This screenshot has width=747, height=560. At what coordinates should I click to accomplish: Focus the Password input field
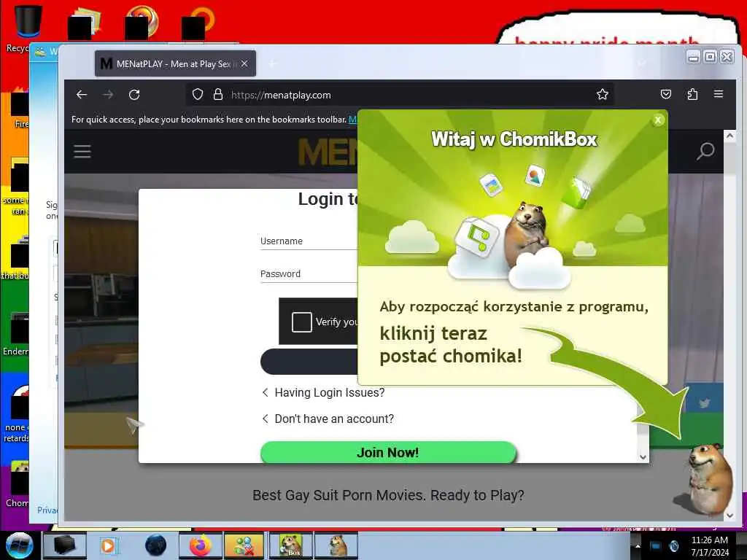point(309,274)
